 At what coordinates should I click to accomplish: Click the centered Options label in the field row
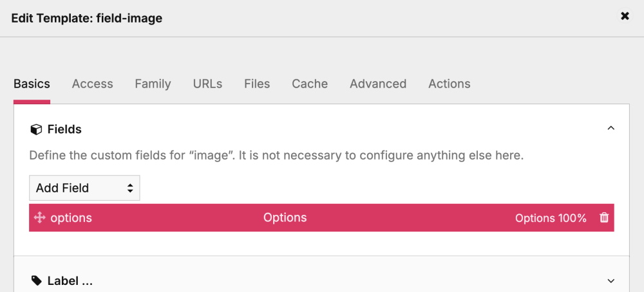pyautogui.click(x=285, y=217)
